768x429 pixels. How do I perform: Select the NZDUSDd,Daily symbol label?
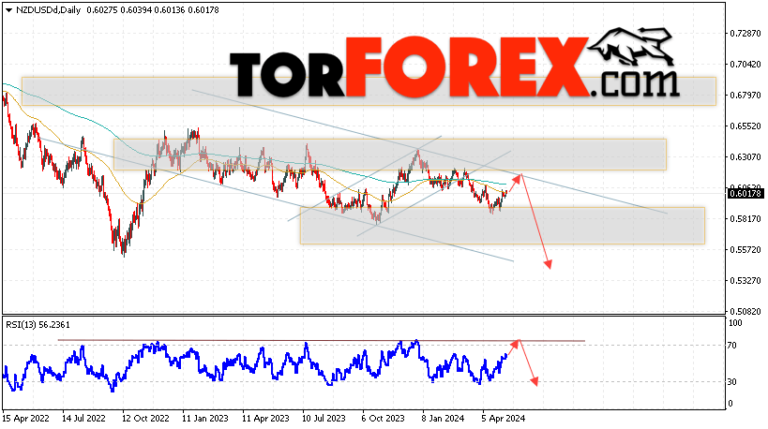(48, 10)
